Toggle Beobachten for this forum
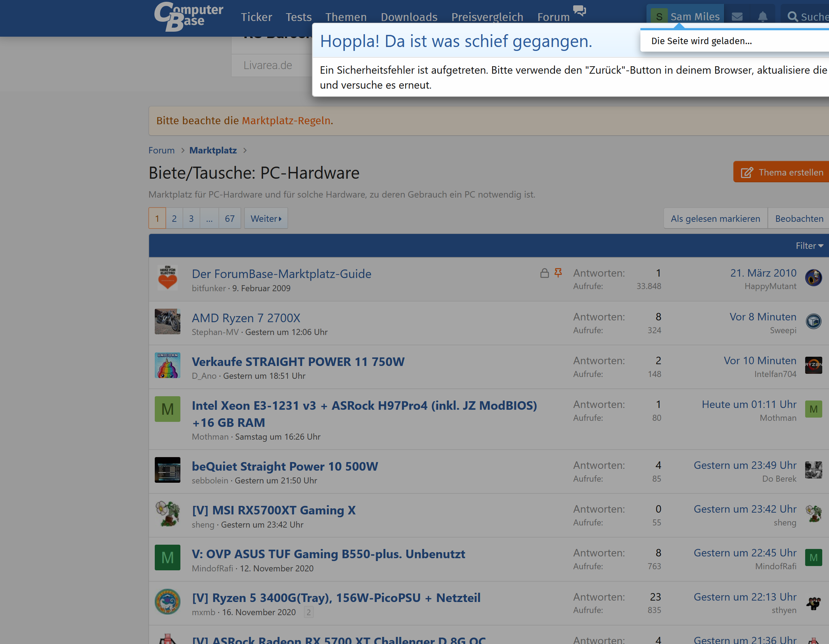Viewport: 829px width, 644px height. 799,218
